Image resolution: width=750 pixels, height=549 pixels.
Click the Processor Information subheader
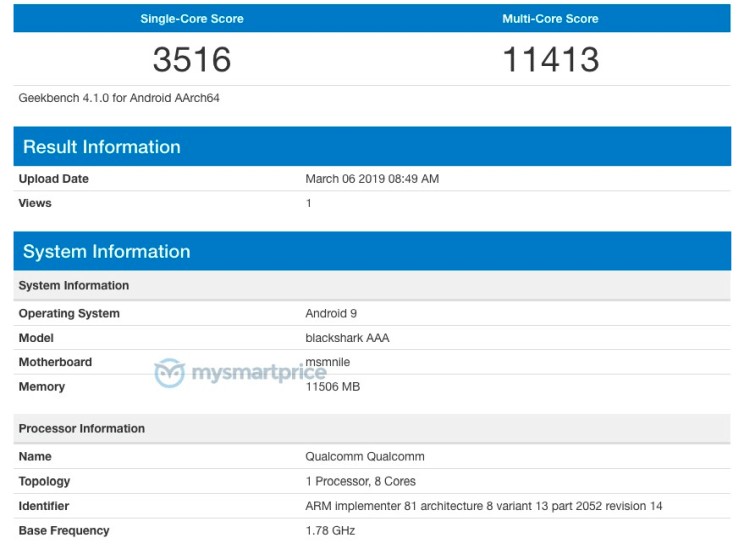(82, 428)
